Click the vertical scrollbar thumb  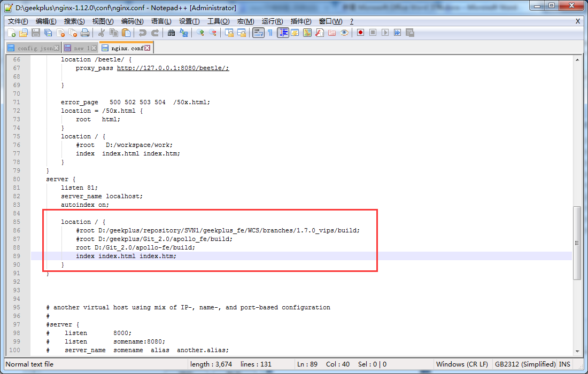577,243
